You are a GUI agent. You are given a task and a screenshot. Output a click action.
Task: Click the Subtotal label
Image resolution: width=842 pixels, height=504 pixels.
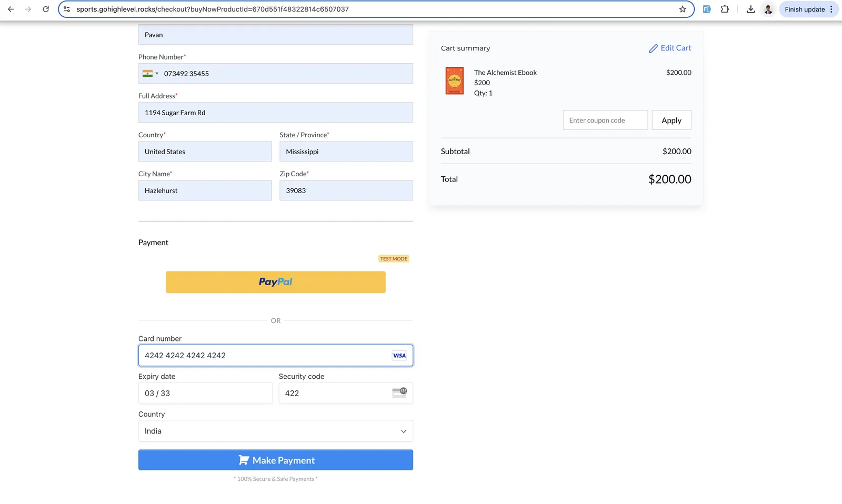455,152
